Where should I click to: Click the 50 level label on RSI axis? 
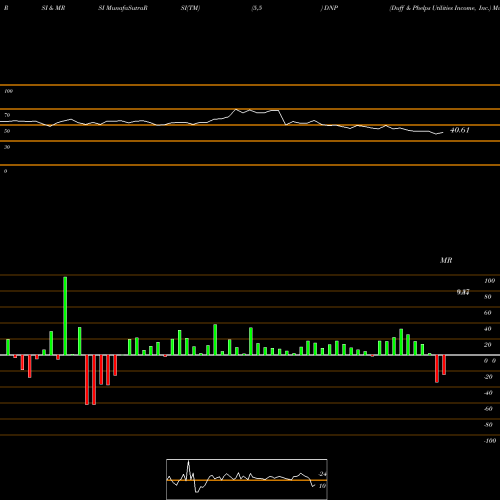tap(7, 131)
